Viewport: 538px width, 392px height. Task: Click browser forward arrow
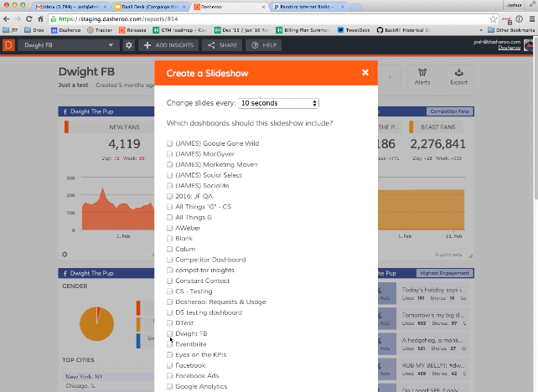[x=18, y=19]
